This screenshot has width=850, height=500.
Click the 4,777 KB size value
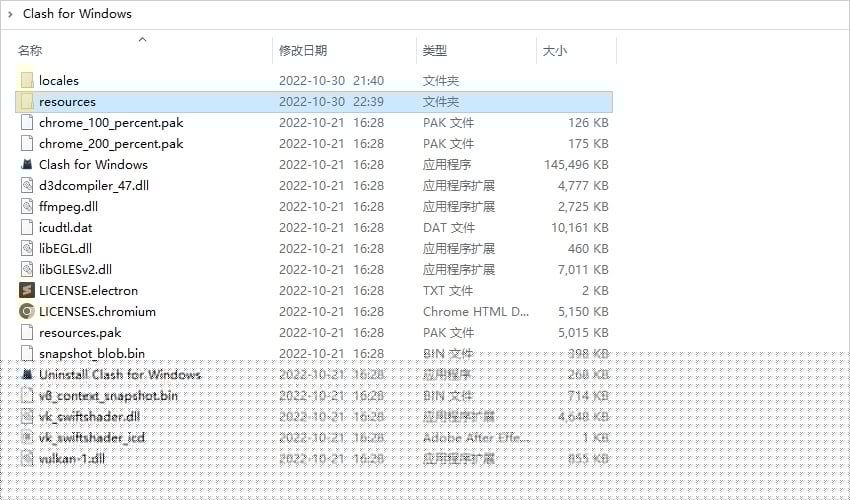583,185
